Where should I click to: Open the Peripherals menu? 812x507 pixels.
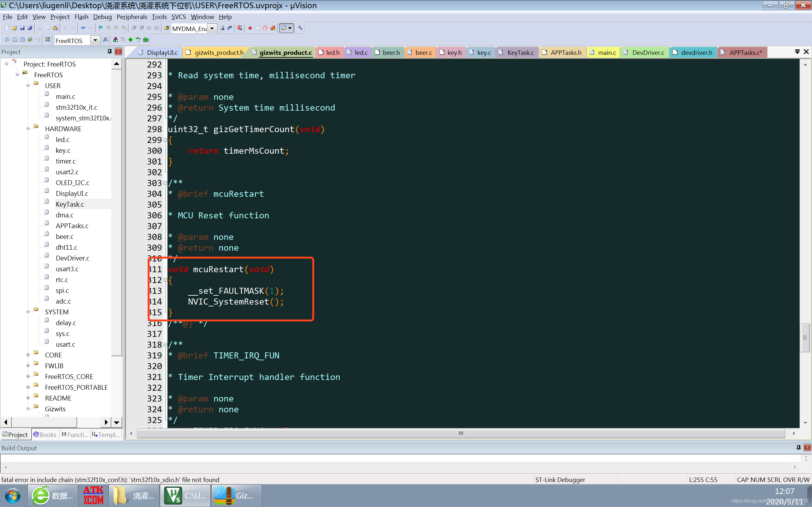pyautogui.click(x=132, y=16)
